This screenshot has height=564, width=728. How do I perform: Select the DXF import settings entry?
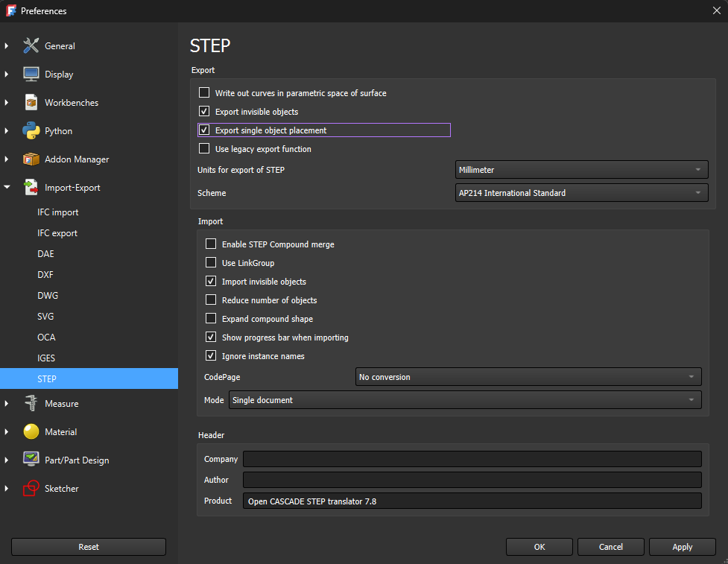pyautogui.click(x=45, y=274)
